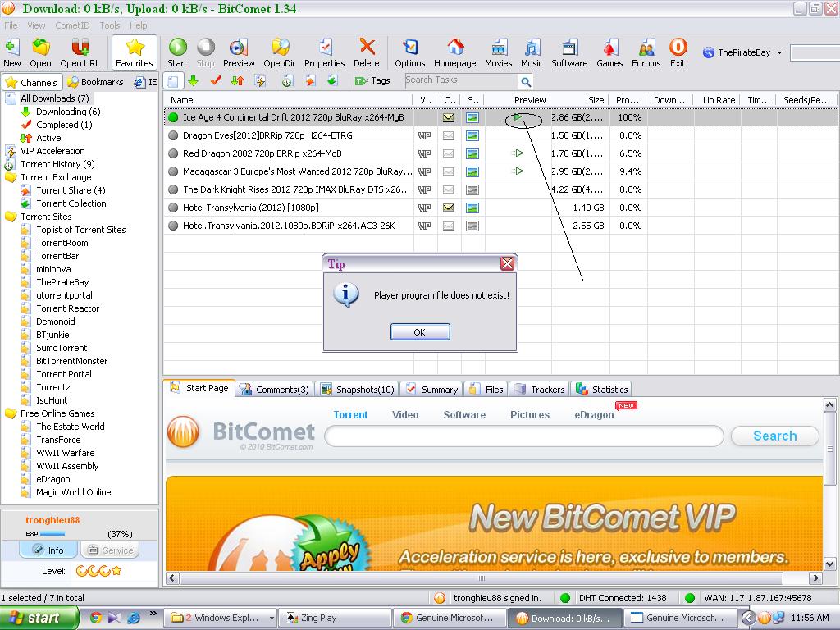Click the Video link on BitComet start page
Image resolution: width=840 pixels, height=630 pixels.
coord(405,414)
